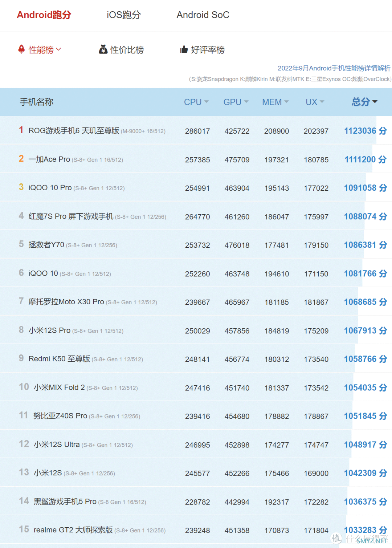The height and width of the screenshot is (548, 392).
Task: Click total score 1081766 分
Action: (x=366, y=273)
